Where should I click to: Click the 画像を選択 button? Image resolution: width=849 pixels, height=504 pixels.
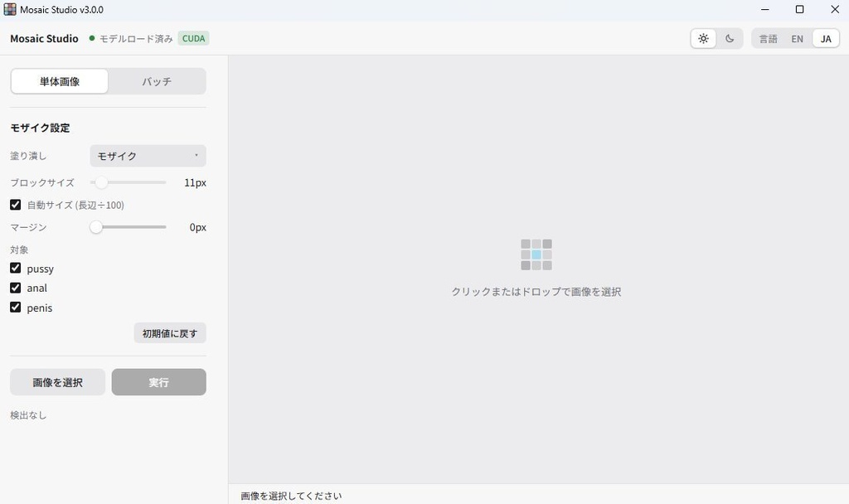pyautogui.click(x=57, y=382)
